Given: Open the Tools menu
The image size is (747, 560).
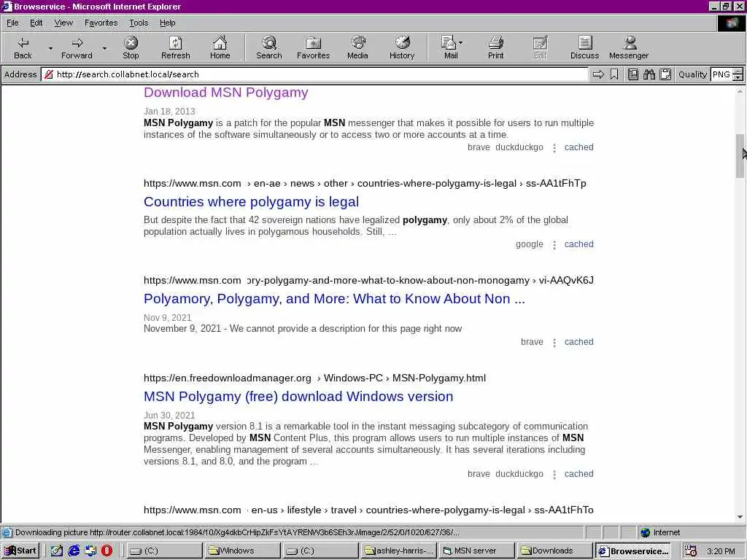Looking at the screenshot, I should (139, 23).
